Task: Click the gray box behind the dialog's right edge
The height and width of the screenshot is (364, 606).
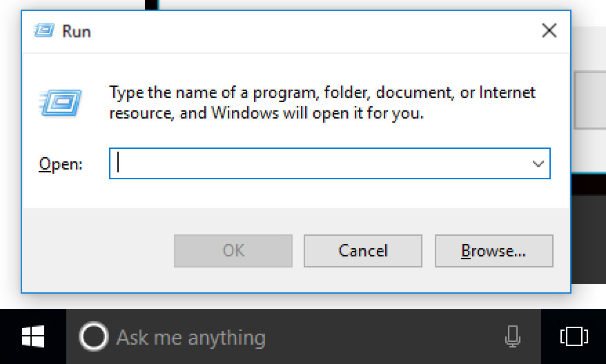Action: coord(589,100)
